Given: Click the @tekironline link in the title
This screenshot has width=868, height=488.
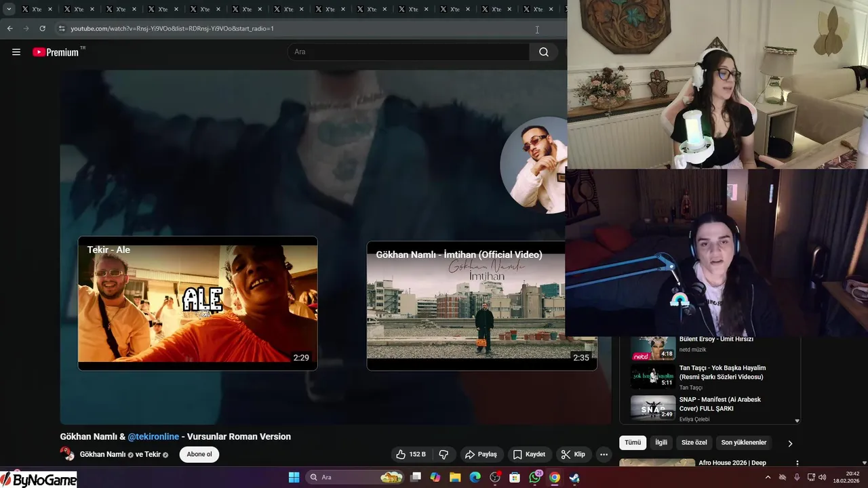Looking at the screenshot, I should pos(153,436).
